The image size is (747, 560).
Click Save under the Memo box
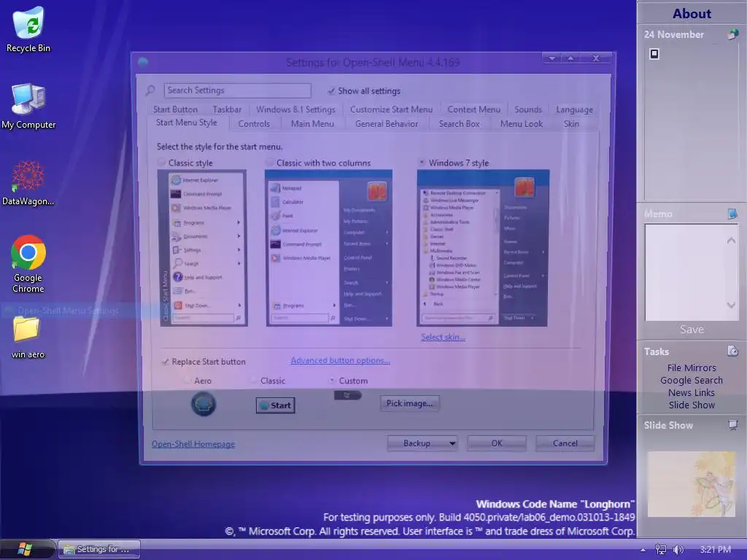(692, 329)
